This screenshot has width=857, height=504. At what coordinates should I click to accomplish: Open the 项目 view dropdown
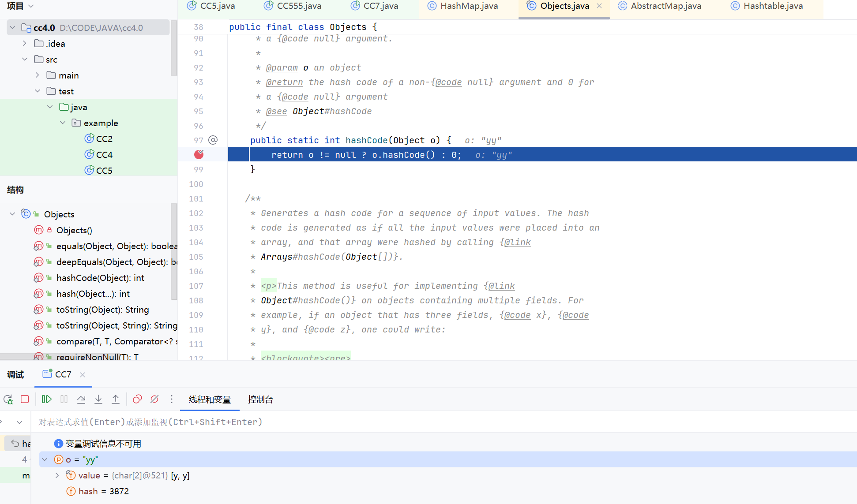[x=31, y=6]
